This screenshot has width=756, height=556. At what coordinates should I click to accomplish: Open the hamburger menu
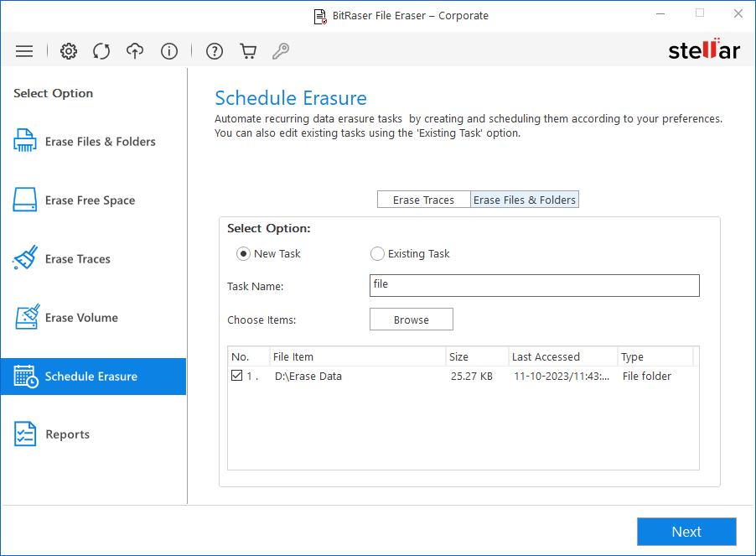point(24,51)
